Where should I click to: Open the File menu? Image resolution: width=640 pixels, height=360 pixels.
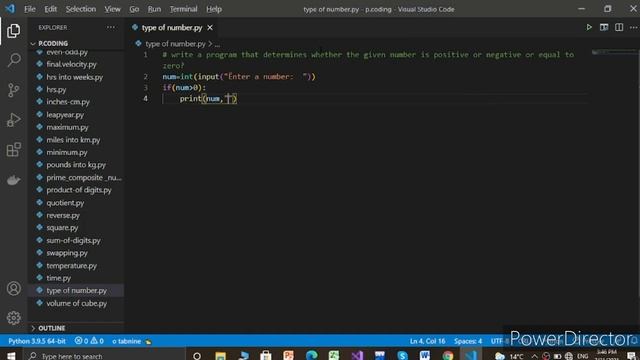(29, 9)
